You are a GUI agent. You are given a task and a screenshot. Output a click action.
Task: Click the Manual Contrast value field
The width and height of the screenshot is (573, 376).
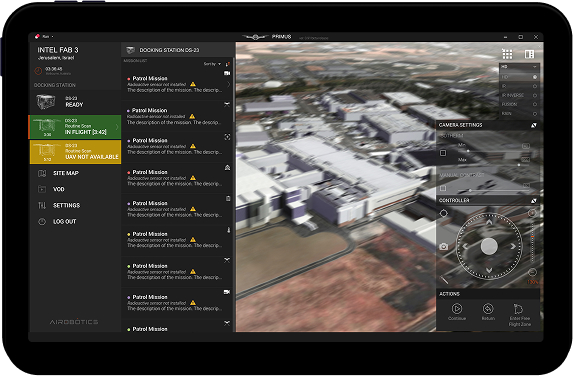[x=526, y=186]
